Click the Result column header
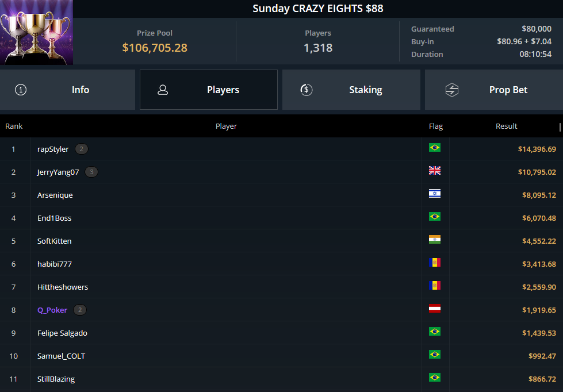The image size is (563, 392). tap(506, 126)
